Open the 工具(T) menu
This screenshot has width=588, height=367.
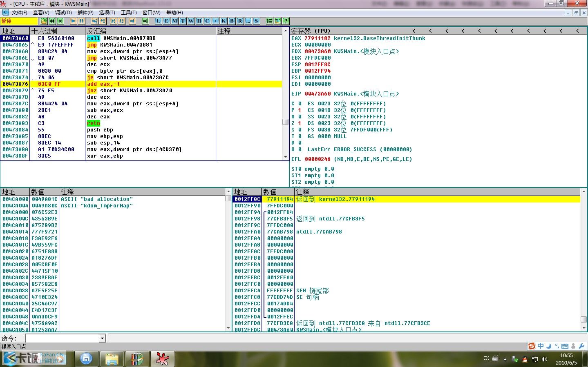pos(129,13)
